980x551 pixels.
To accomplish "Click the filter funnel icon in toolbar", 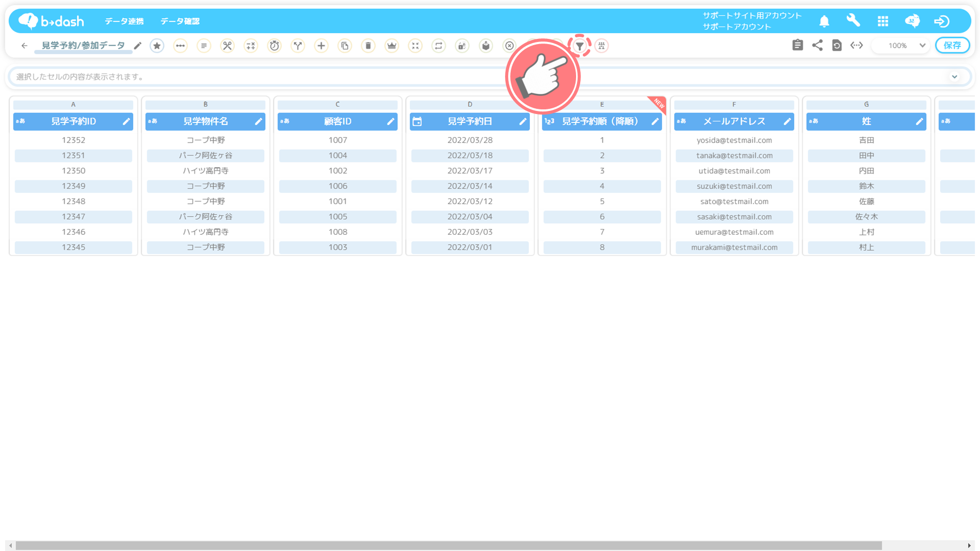I will (x=580, y=46).
